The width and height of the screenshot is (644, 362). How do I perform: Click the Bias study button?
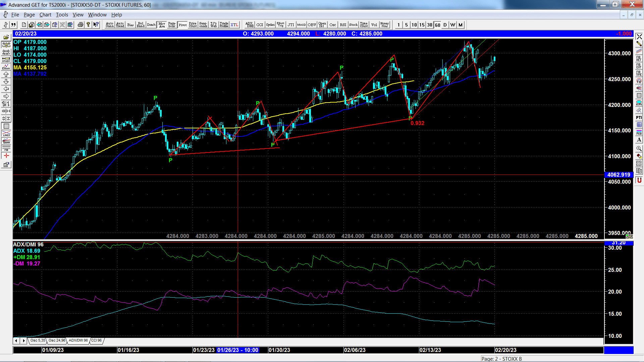tap(130, 25)
